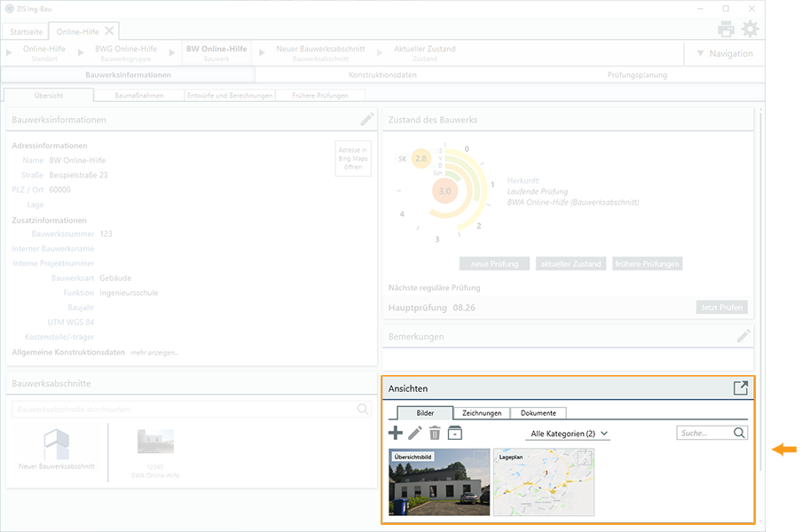Delete the image using the trash icon

435,433
